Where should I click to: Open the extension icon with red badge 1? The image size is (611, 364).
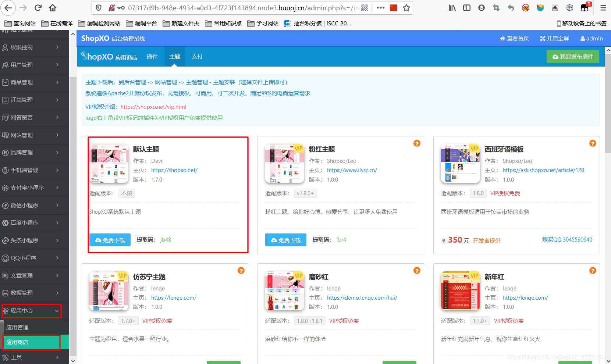click(585, 7)
